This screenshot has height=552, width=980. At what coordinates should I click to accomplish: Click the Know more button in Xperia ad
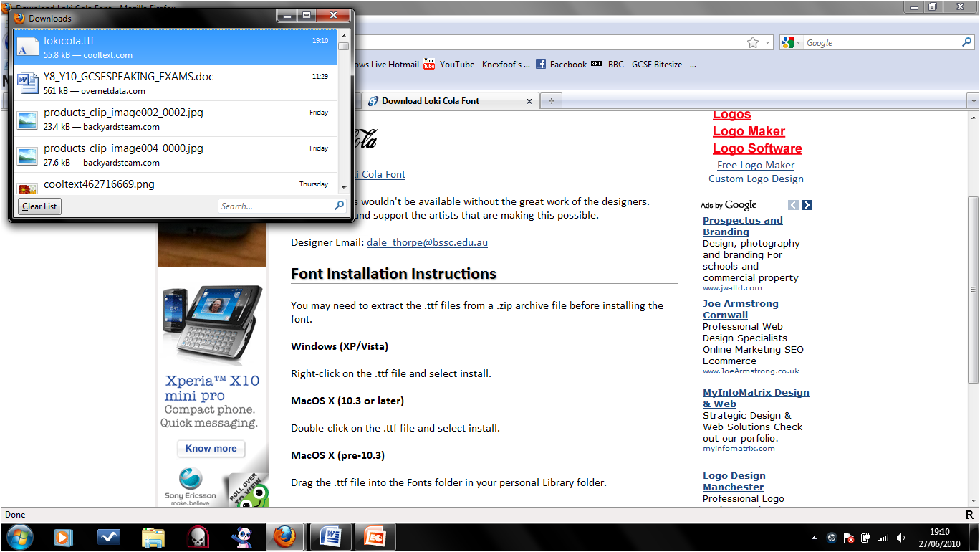(x=211, y=449)
